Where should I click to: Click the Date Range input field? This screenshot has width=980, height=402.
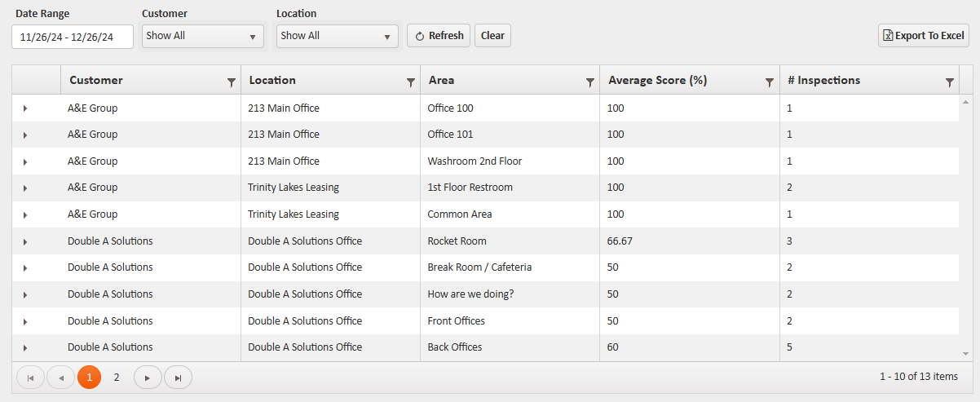73,37
